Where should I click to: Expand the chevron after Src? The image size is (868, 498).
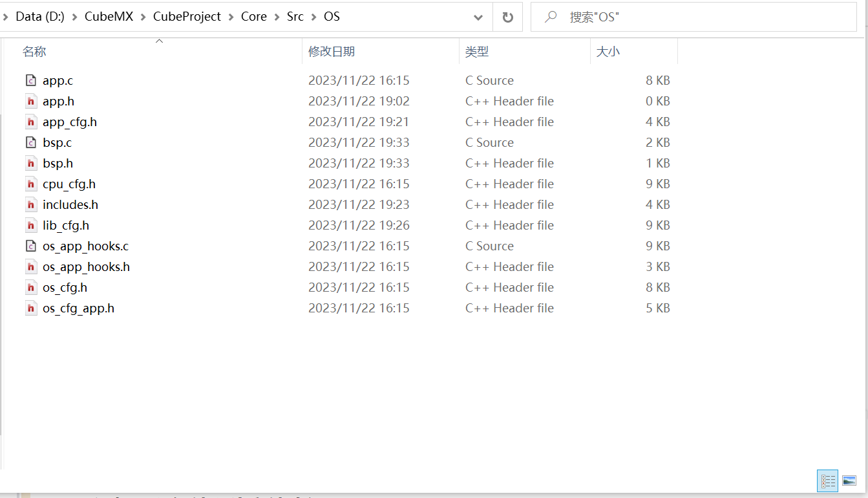[x=313, y=17]
